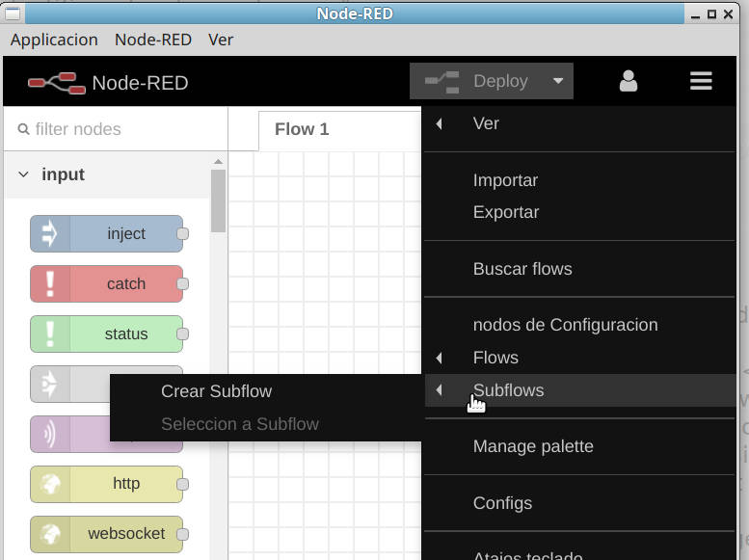Open the Applicacion menu in menu bar
The height and width of the screenshot is (560, 749).
tap(54, 40)
